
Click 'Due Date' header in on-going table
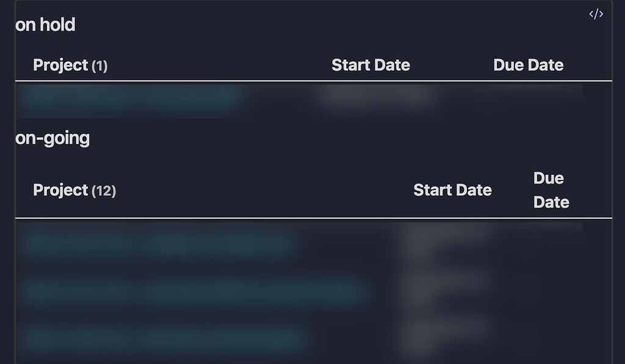click(549, 190)
